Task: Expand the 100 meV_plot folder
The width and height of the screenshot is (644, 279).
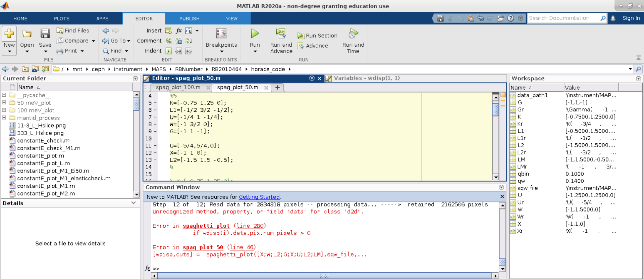Action: click(4, 110)
